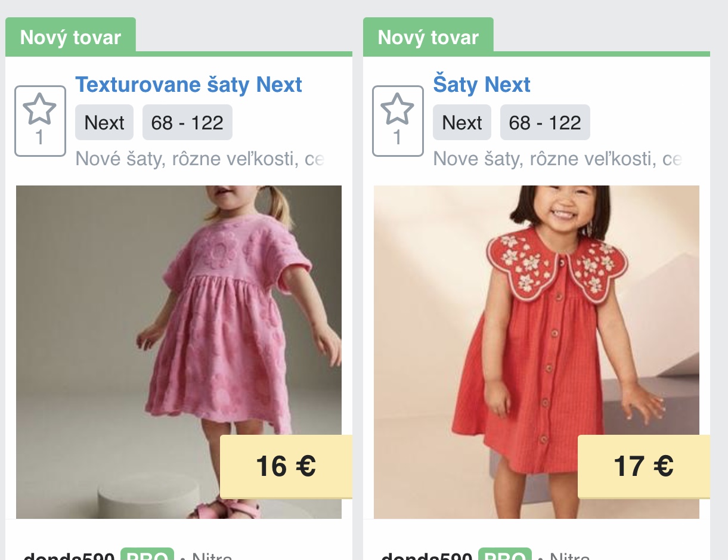The width and height of the screenshot is (728, 560).
Task: Click the 17 € price label
Action: point(644,466)
